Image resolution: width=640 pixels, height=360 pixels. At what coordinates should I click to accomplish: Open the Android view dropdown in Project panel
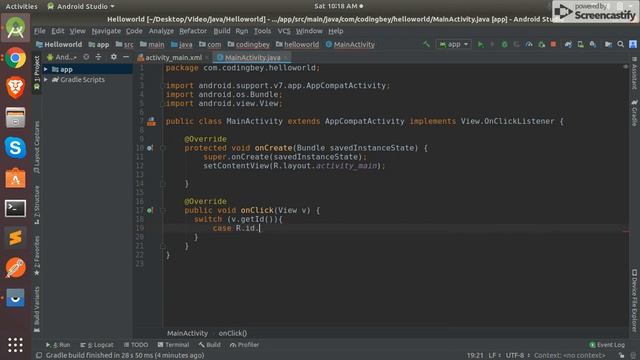(x=62, y=57)
